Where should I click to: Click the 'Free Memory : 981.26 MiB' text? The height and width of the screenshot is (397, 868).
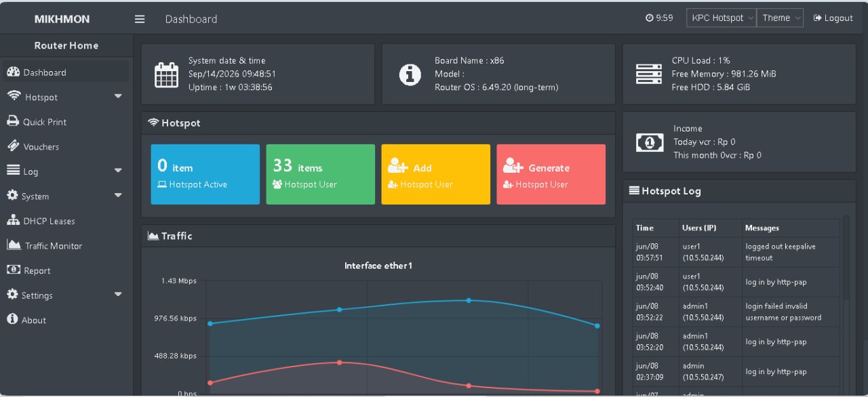(724, 74)
